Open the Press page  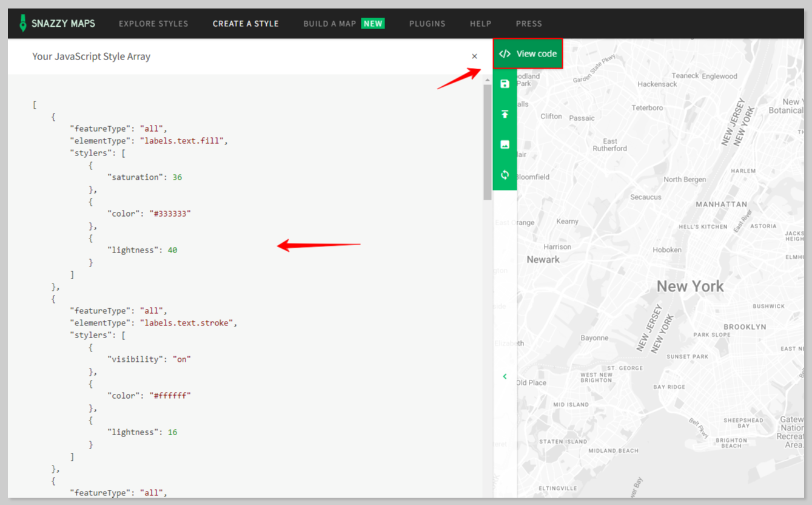(x=529, y=24)
